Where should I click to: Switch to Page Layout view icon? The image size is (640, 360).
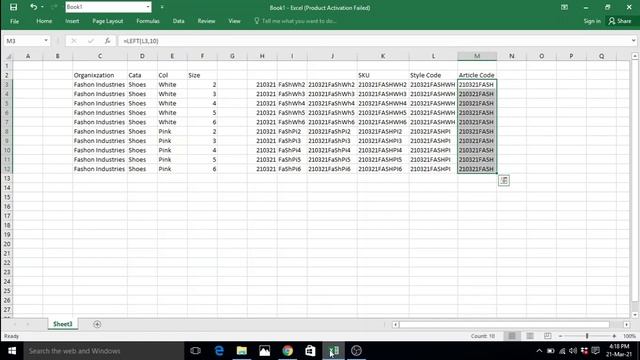(530, 336)
